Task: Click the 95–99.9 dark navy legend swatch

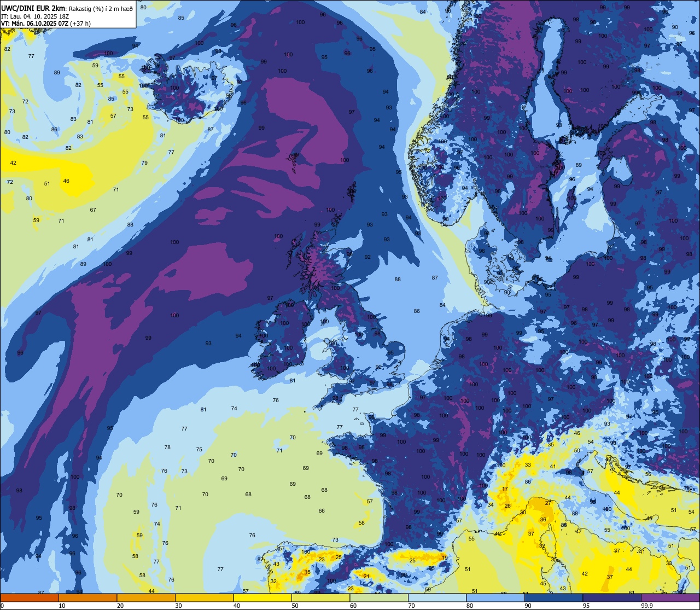Action: tap(612, 597)
